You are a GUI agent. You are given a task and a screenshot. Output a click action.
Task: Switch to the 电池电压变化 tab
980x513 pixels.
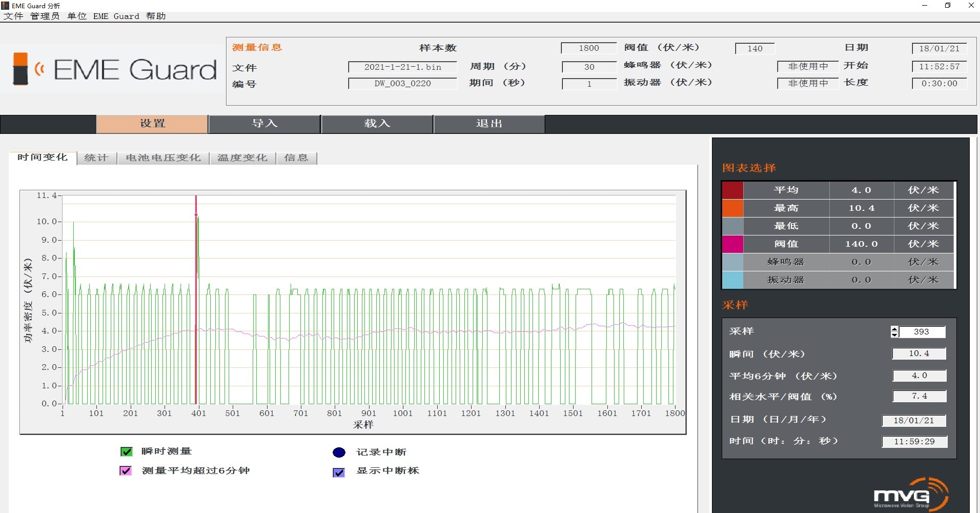pos(164,158)
